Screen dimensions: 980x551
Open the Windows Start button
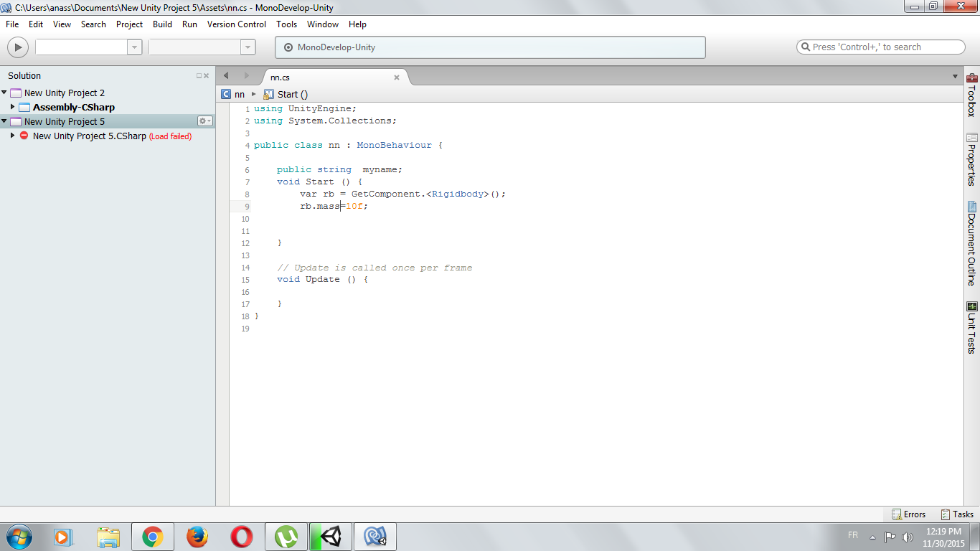[18, 537]
